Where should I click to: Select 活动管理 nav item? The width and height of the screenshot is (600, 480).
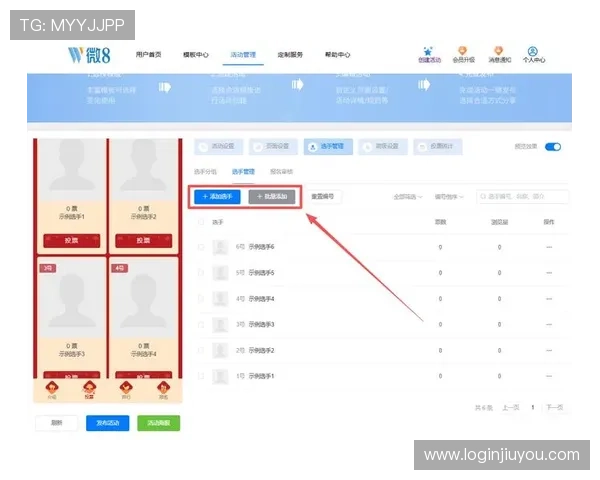point(243,55)
